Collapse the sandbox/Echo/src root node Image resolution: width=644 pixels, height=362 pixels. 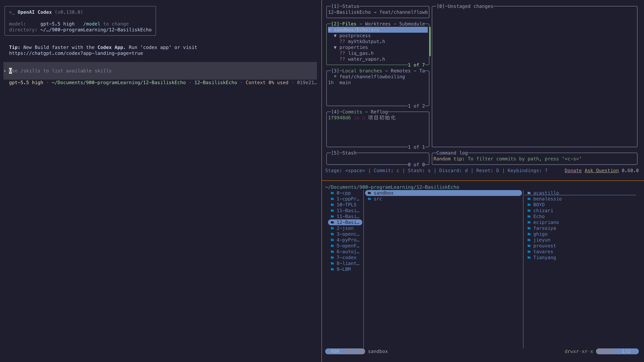[x=330, y=30]
